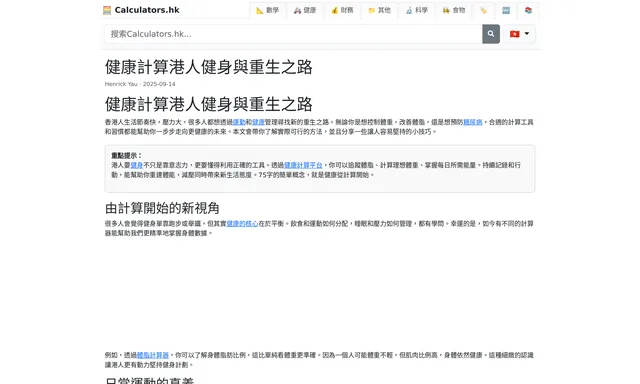Follow the 健康 link in the intro paragraph
The image size is (640, 384).
click(258, 122)
